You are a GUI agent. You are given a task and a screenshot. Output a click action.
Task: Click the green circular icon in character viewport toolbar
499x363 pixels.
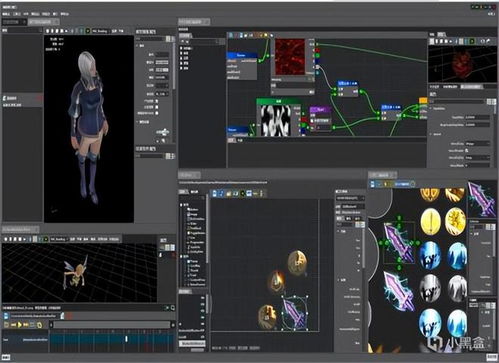pyautogui.click(x=88, y=31)
